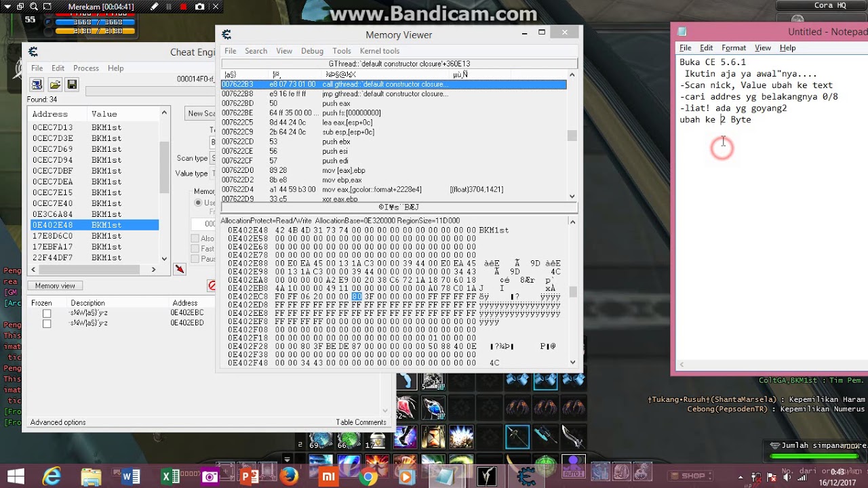Click the highlighted 80 byte in hex dump
868x488 pixels.
357,296
